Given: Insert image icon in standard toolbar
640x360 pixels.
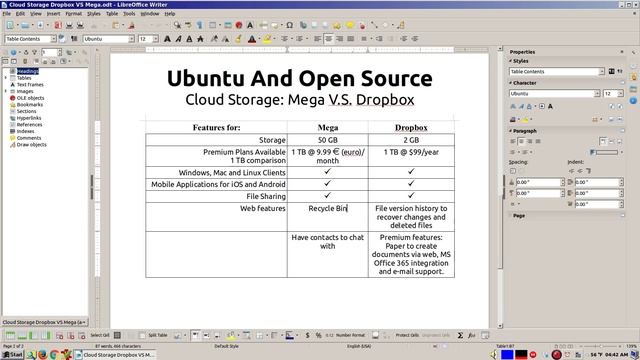Looking at the screenshot, I should (x=228, y=25).
